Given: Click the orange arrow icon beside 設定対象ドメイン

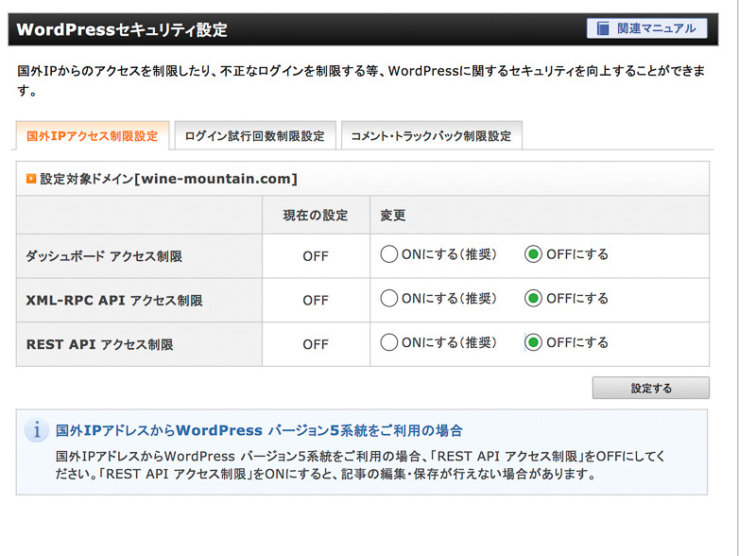Looking at the screenshot, I should [31, 179].
